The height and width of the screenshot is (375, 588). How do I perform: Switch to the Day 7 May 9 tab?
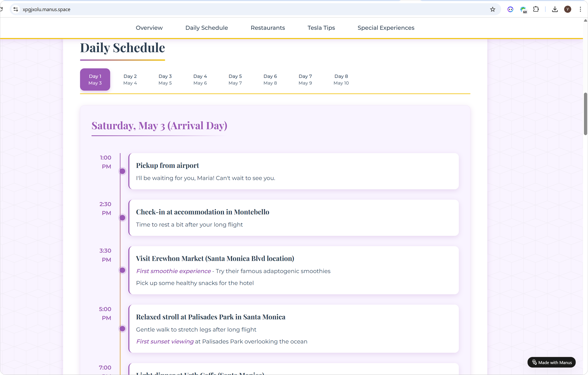(305, 79)
